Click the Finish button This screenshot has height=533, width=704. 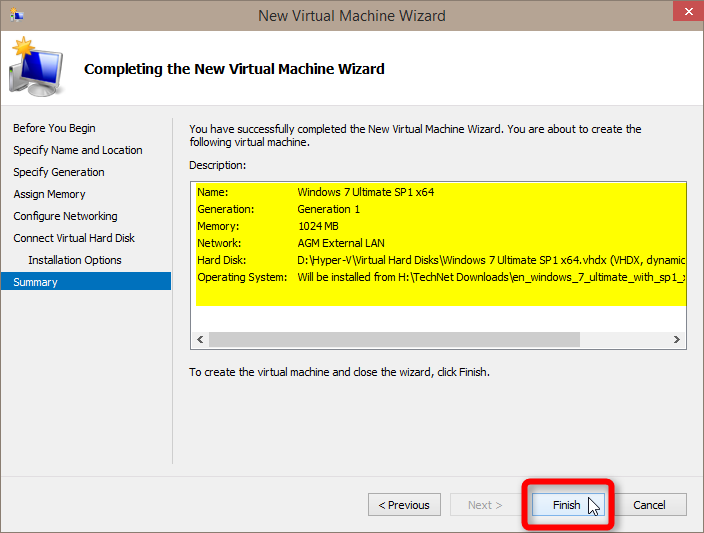[x=568, y=505]
